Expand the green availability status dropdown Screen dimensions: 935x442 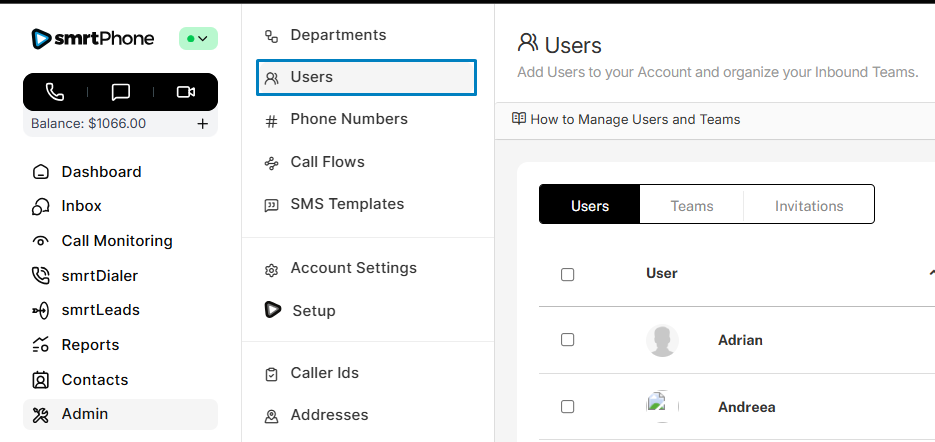(x=198, y=39)
